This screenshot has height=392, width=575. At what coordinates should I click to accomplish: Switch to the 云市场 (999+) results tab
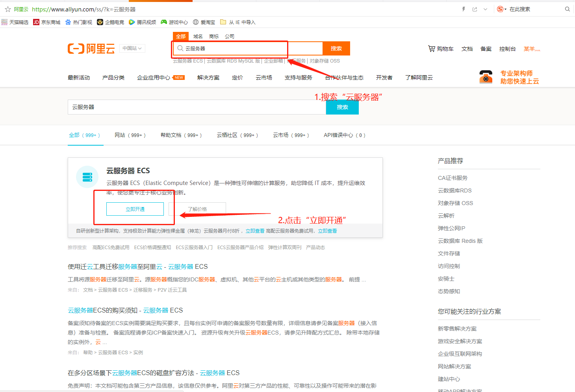click(x=291, y=135)
